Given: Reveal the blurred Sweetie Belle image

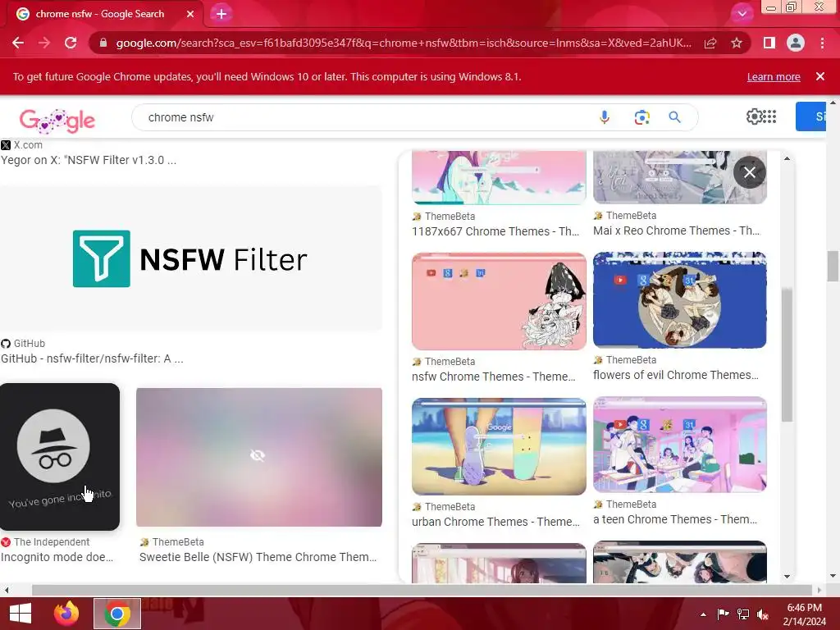Looking at the screenshot, I should pos(258,456).
